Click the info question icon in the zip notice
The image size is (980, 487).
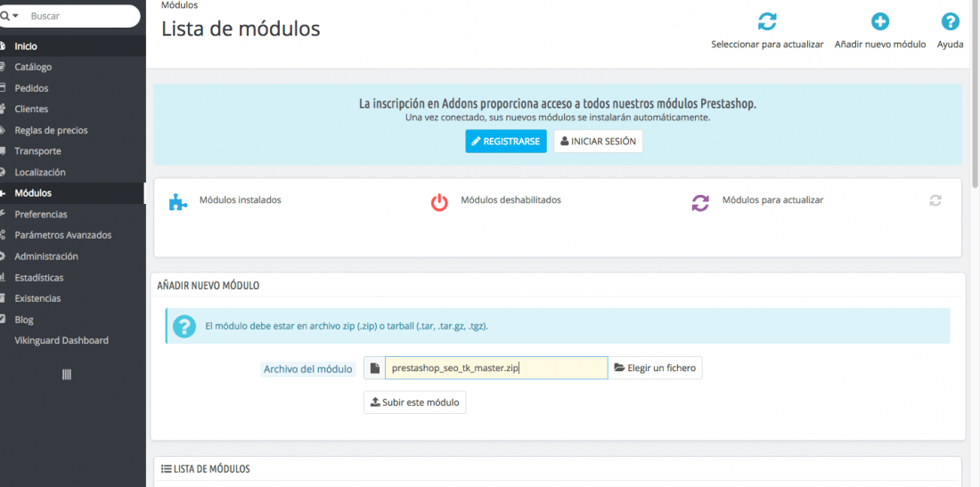coord(184,326)
